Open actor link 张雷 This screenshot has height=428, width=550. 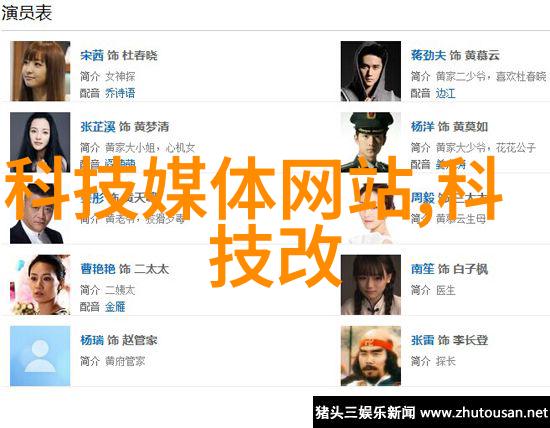pyautogui.click(x=422, y=340)
